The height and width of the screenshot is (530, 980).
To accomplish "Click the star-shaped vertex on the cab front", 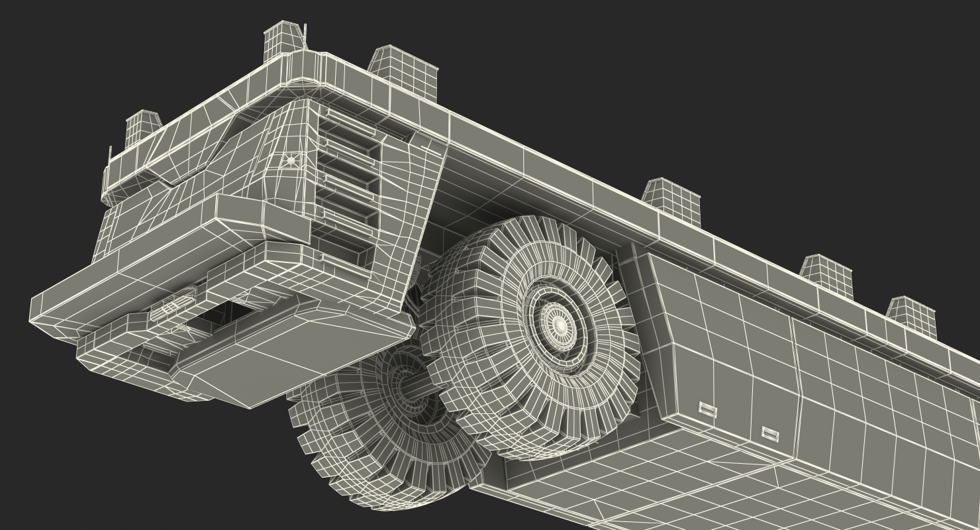I will point(291,160).
